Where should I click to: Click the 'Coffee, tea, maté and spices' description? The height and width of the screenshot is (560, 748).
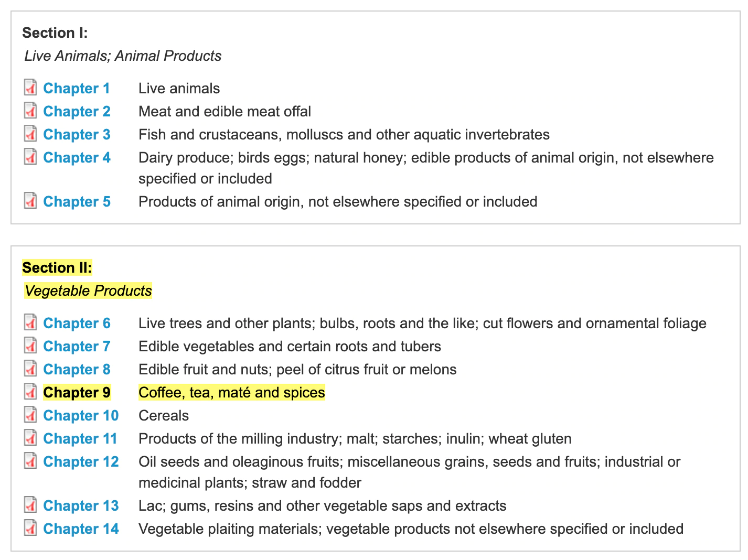(x=231, y=392)
